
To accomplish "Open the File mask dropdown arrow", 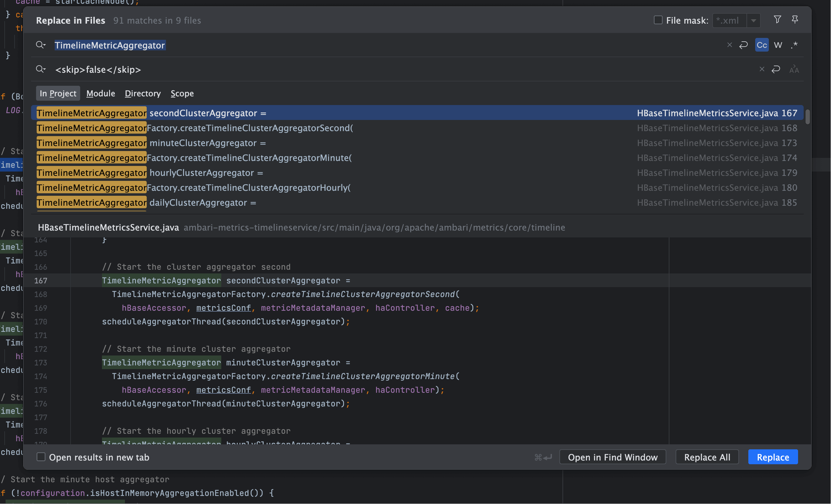I will point(753,21).
